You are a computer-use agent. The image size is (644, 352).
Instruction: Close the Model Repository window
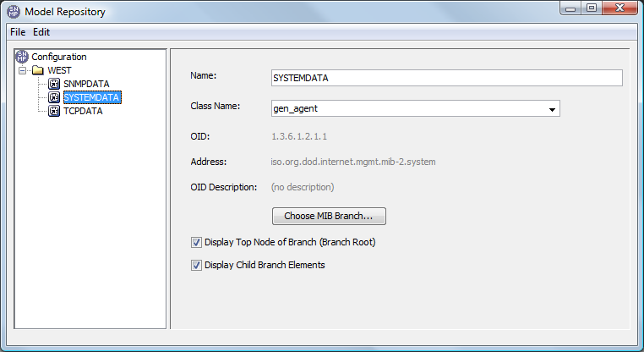(x=619, y=8)
